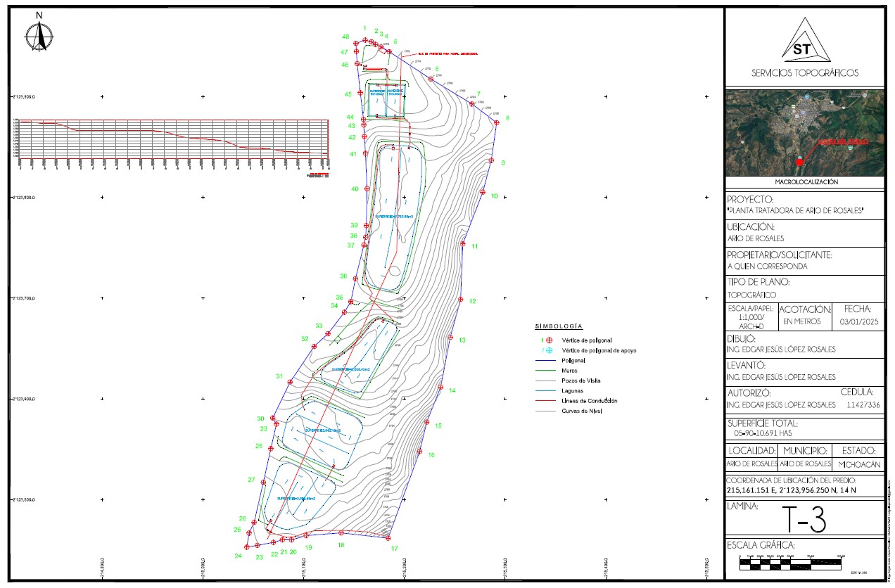Click the graphic scale bar

[792, 563]
